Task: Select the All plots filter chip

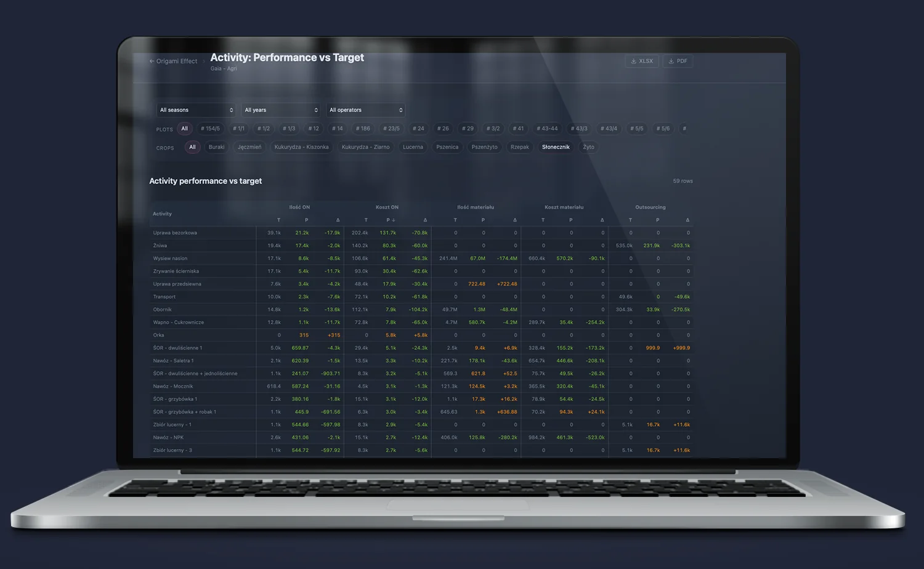Action: pos(184,129)
